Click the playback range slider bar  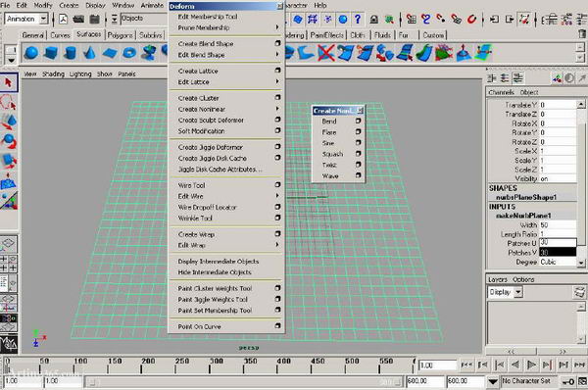point(244,382)
